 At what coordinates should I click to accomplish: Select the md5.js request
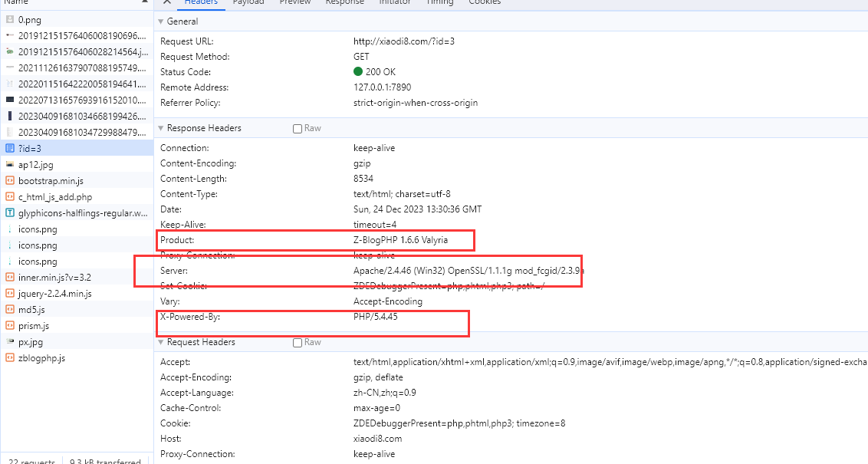tap(77, 310)
